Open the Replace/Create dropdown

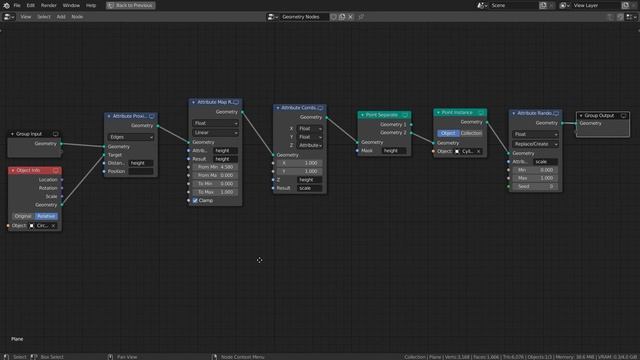[535, 144]
